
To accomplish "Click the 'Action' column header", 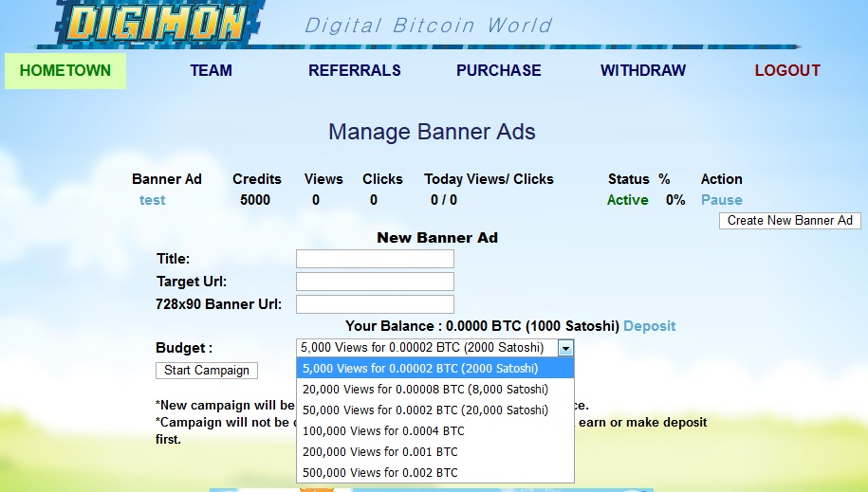I will (x=721, y=179).
